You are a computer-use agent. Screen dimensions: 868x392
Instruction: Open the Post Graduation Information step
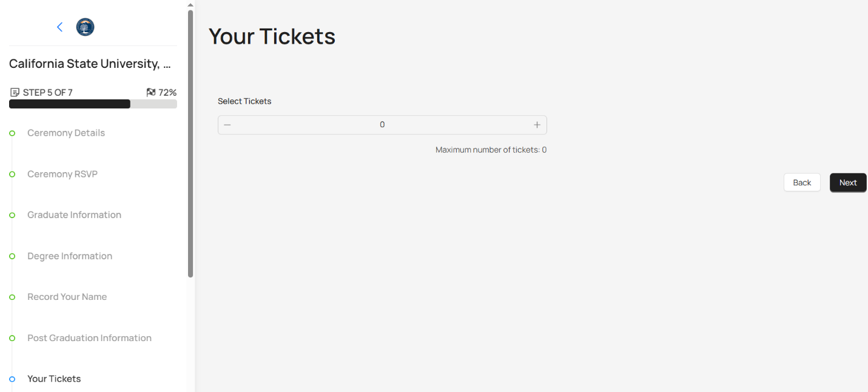pos(89,337)
